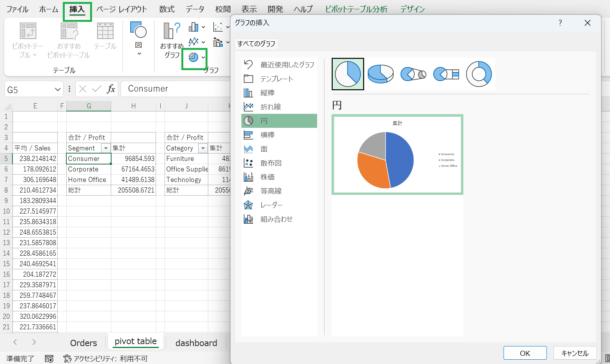Switch to the pivot table sheet

point(136,342)
